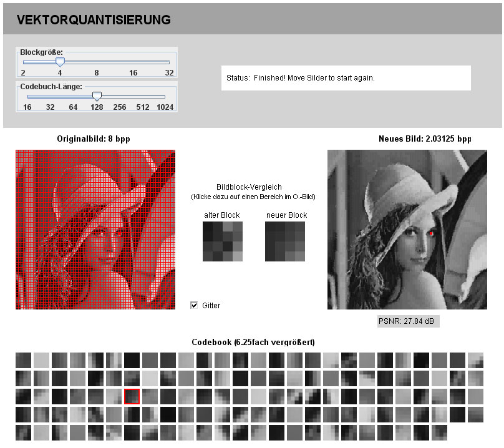504x448 pixels.
Task: Click the 'Finished! Move Silder to start again.' text
Action: click(x=314, y=78)
